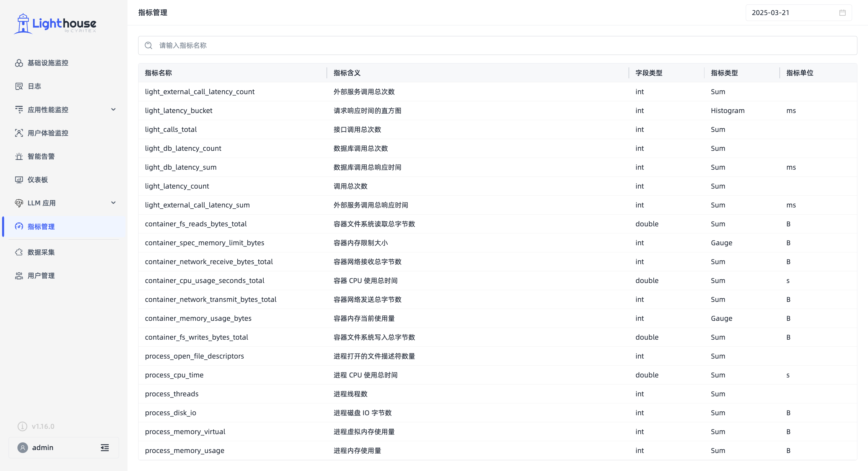
Task: Click the 应用性能监控 icon in sidebar
Action: pyautogui.click(x=19, y=109)
